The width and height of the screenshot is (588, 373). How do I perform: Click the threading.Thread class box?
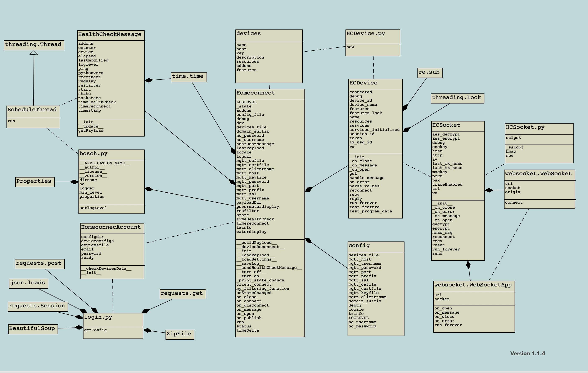(34, 45)
